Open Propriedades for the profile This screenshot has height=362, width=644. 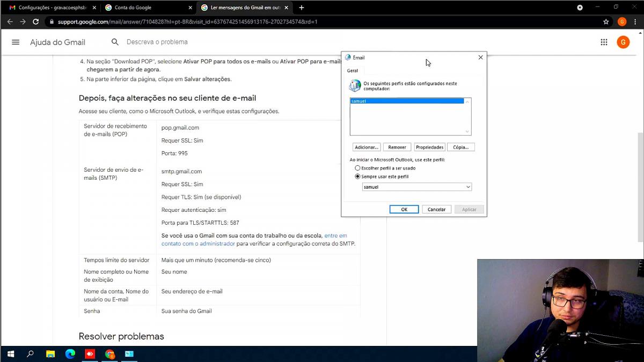[430, 147]
